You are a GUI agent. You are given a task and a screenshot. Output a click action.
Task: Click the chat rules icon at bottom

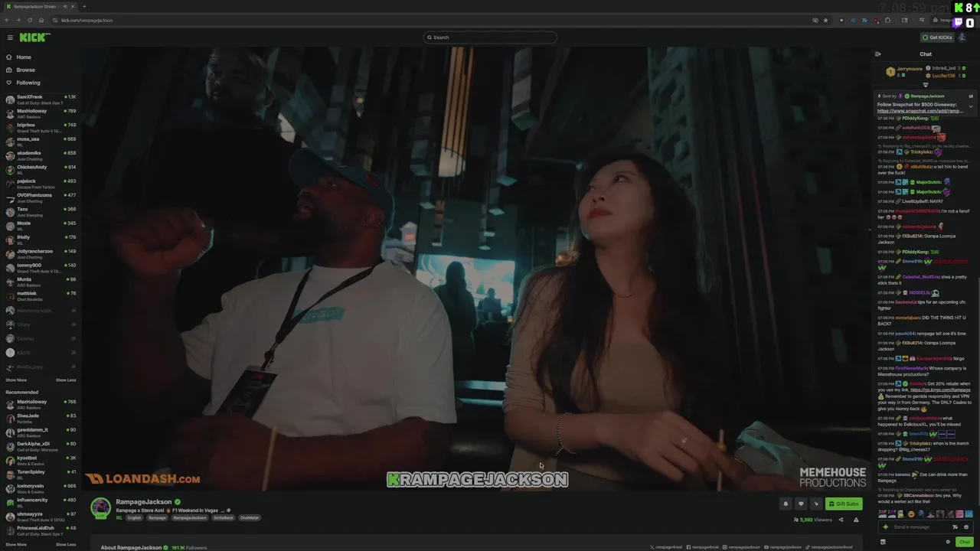[x=883, y=542]
